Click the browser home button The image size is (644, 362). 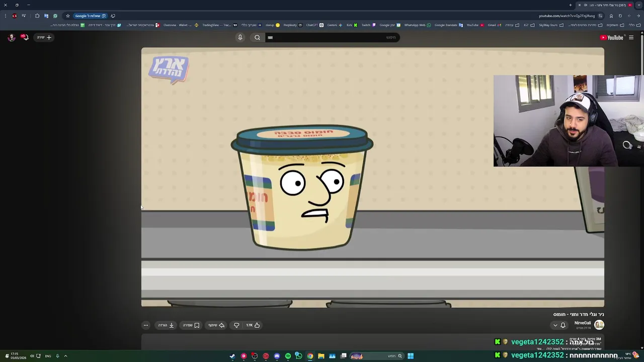tap(611, 16)
